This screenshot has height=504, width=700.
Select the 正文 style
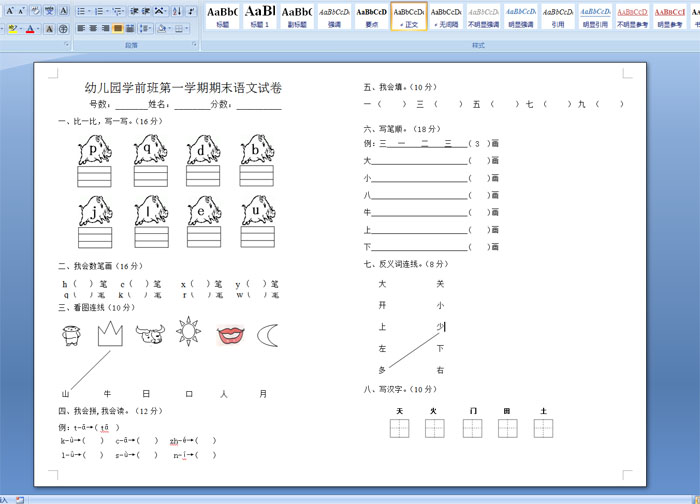[x=409, y=17]
